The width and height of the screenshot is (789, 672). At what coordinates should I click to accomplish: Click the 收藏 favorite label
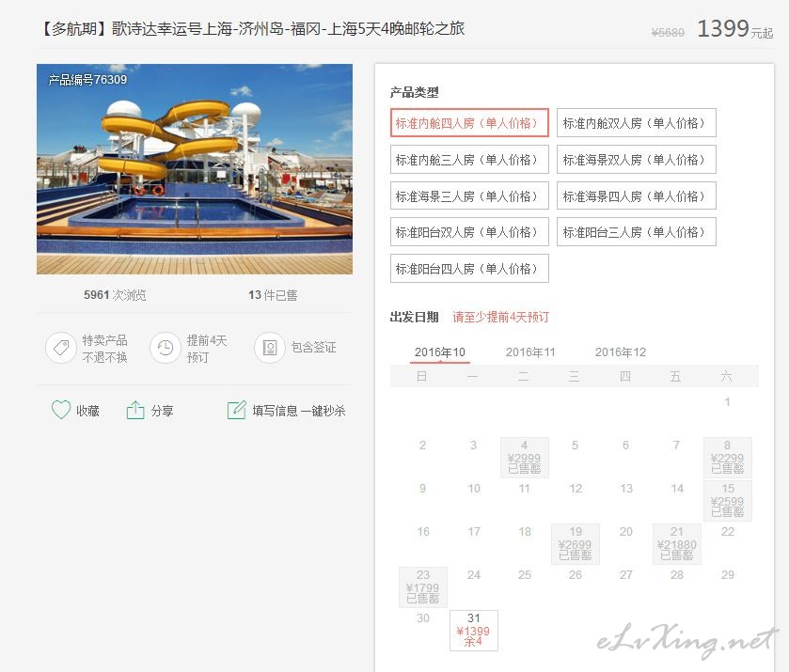point(87,411)
